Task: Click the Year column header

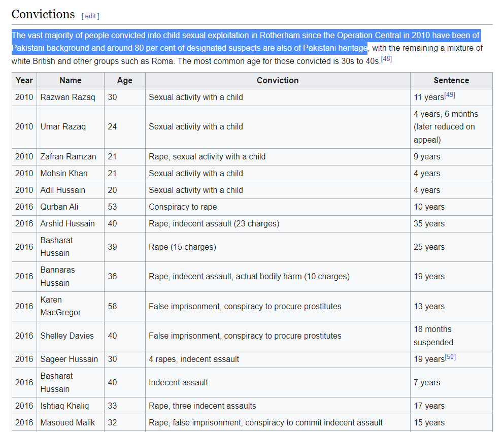Action: tap(24, 80)
